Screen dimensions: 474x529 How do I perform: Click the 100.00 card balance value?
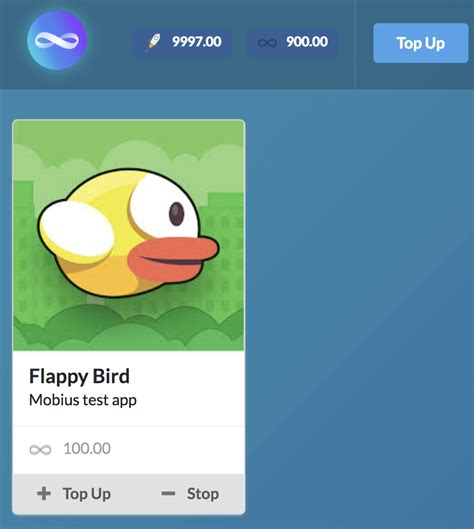coord(87,449)
